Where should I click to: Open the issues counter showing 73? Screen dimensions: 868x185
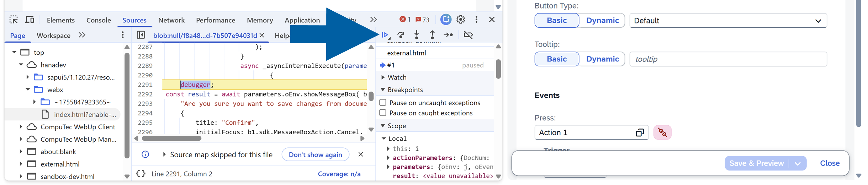pos(423,20)
